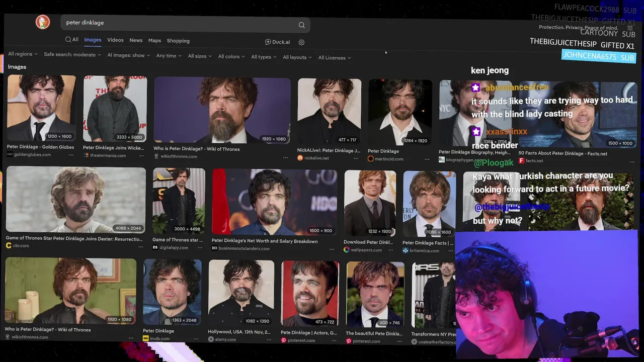Expand the All layouts filter

[x=297, y=57]
